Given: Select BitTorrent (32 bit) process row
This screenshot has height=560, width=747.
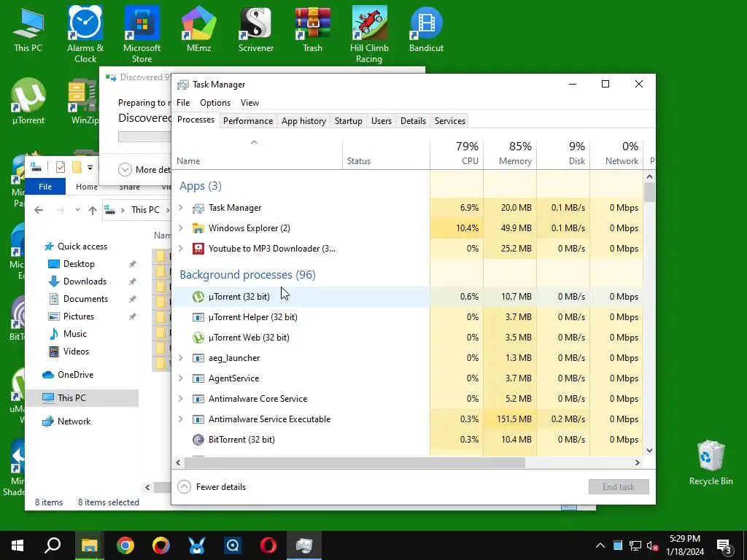Looking at the screenshot, I should coord(300,440).
